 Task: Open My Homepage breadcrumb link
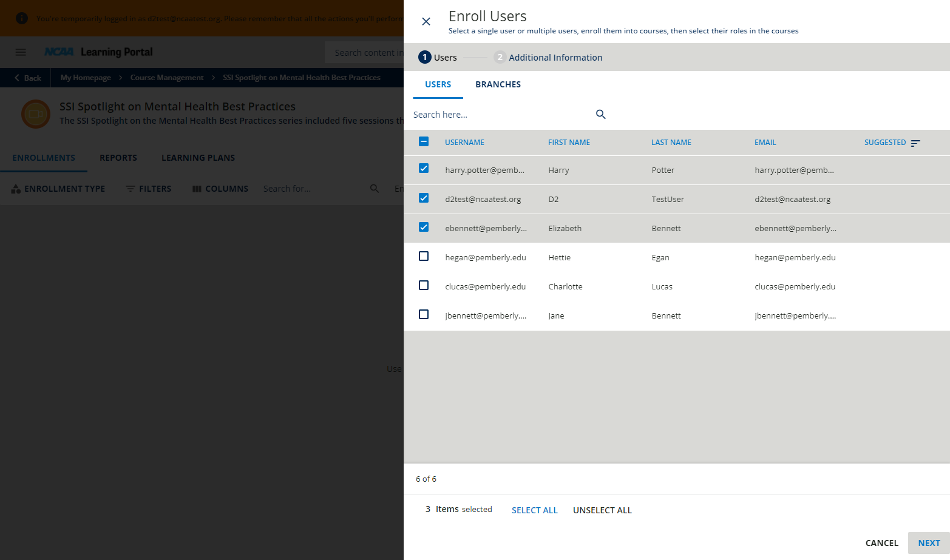pyautogui.click(x=86, y=78)
